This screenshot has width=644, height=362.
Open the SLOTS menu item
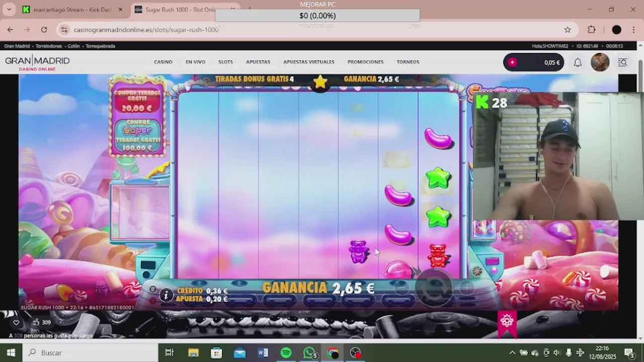pyautogui.click(x=225, y=62)
